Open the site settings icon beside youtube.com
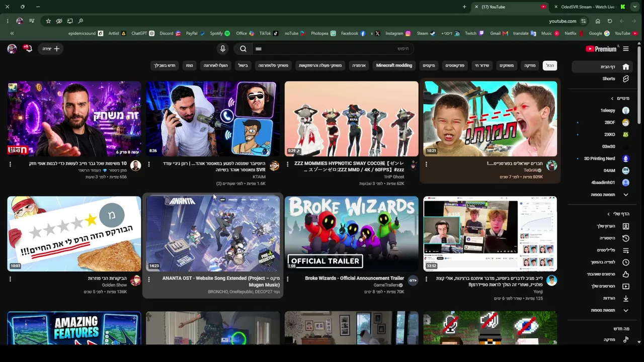Image resolution: width=644 pixels, height=362 pixels. (583, 21)
